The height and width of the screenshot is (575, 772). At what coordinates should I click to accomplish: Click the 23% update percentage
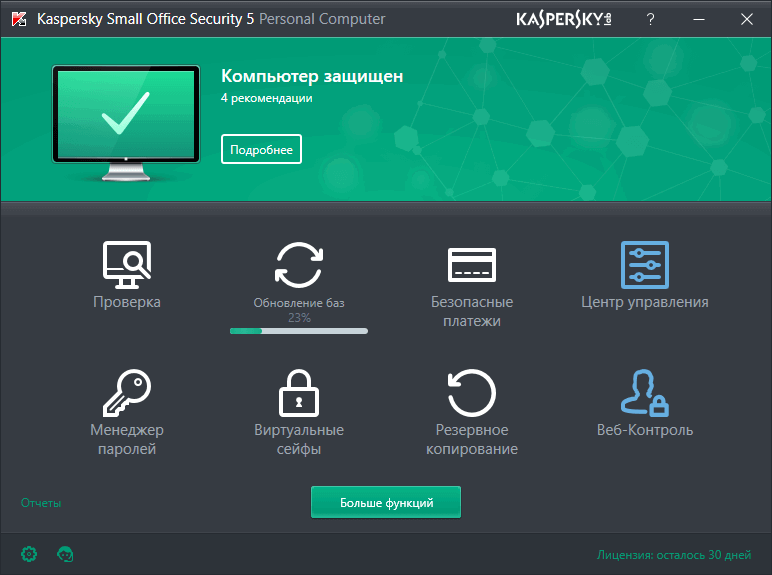299,318
